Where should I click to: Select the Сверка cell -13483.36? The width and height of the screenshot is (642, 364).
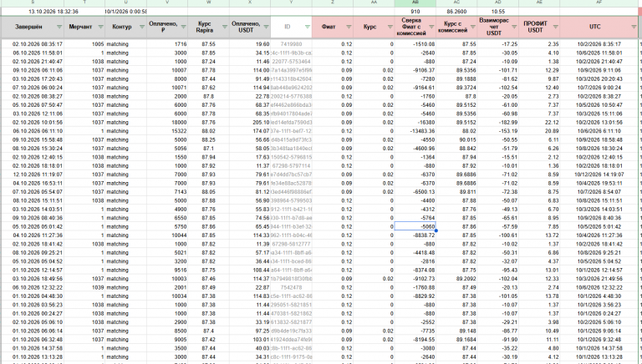tap(415, 131)
